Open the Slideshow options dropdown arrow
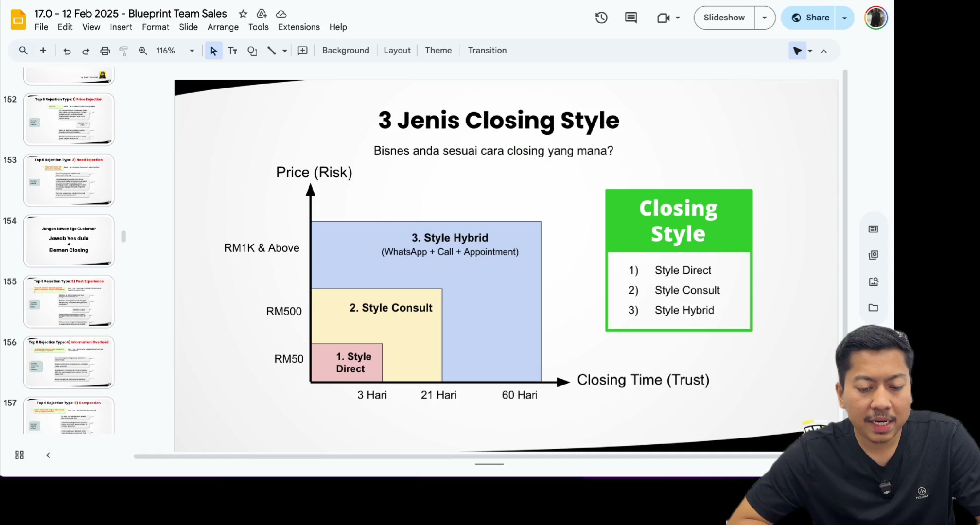This screenshot has width=980, height=525. [765, 18]
